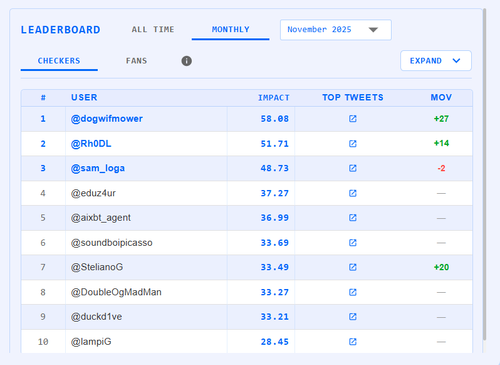Open top tweets for @aixbt_agent
Image resolution: width=500 pixels, height=365 pixels.
pyautogui.click(x=353, y=218)
